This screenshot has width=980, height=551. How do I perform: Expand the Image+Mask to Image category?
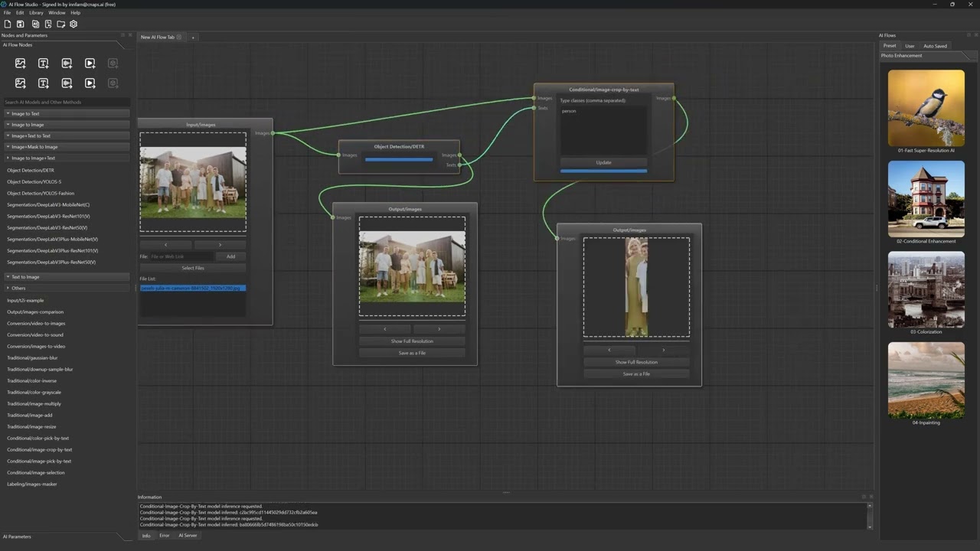67,146
